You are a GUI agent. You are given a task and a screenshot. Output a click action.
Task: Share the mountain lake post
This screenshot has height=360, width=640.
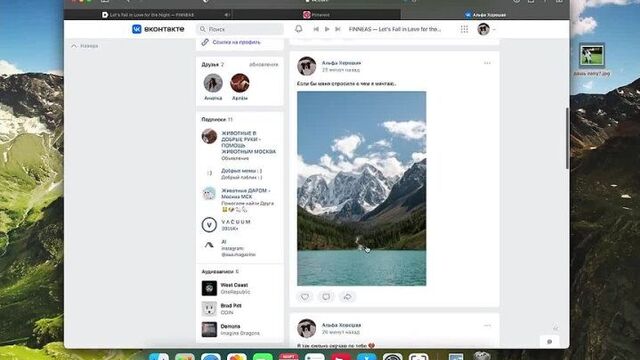347,297
